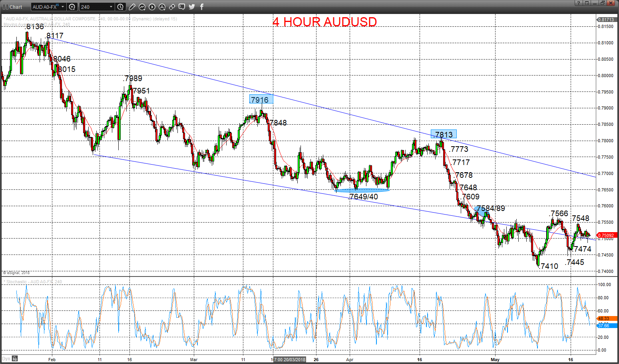The width and height of the screenshot is (619, 364).
Task: Open the window options dropdown icon
Action: point(587,3)
